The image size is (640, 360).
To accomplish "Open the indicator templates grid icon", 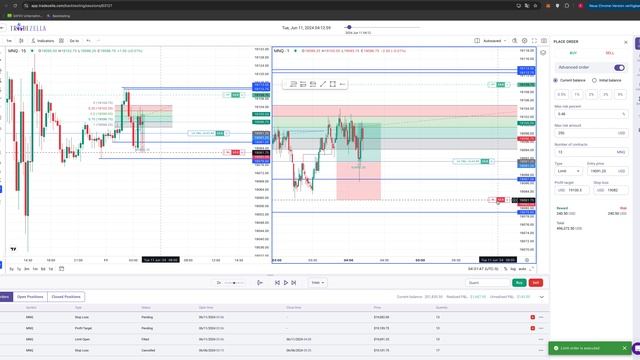I will pyautogui.click(x=61, y=41).
